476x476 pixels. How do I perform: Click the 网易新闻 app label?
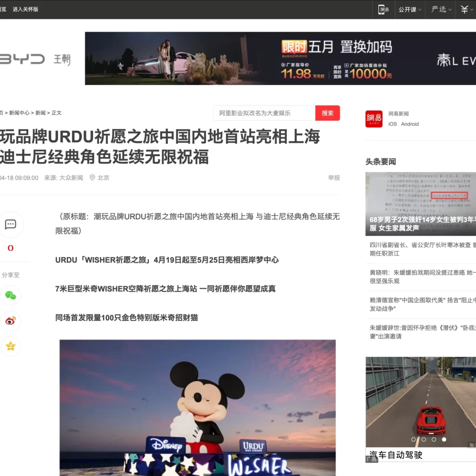pyautogui.click(x=398, y=114)
